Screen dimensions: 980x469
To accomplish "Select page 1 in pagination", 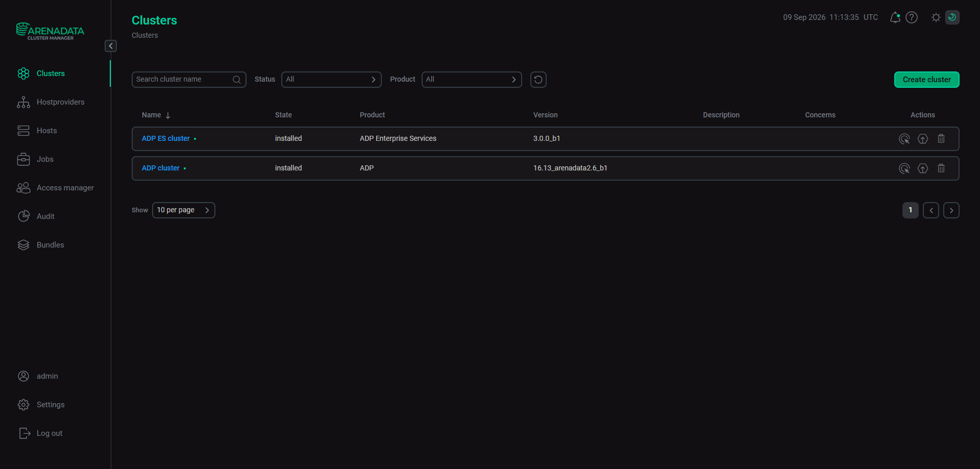I will pyautogui.click(x=911, y=210).
